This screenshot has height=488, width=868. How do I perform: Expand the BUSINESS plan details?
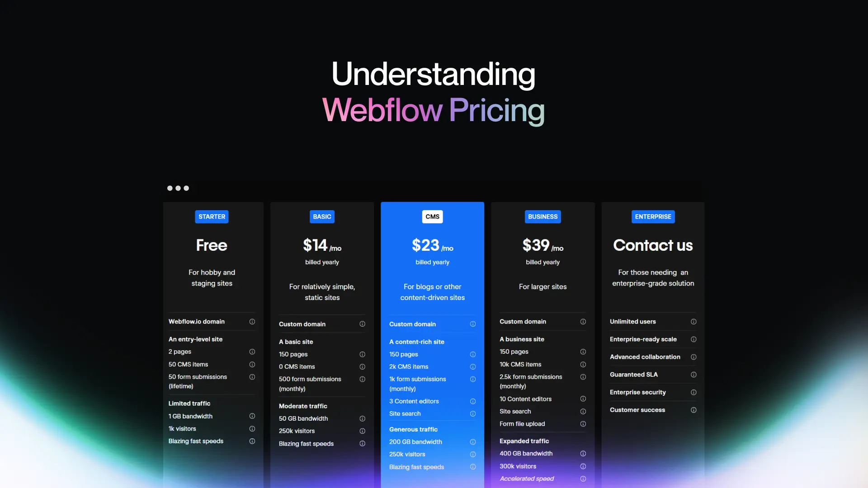pyautogui.click(x=541, y=216)
